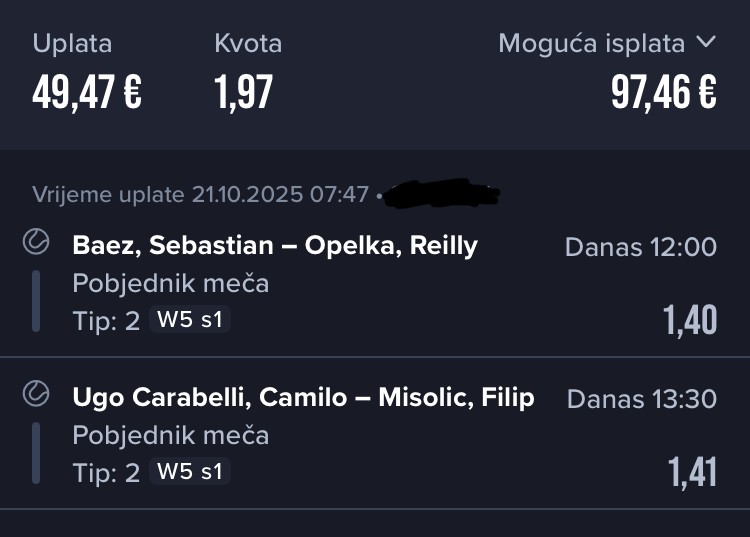Tap the W5 s1 badge of Carabelli match
The width and height of the screenshot is (750, 537).
pyautogui.click(x=190, y=472)
